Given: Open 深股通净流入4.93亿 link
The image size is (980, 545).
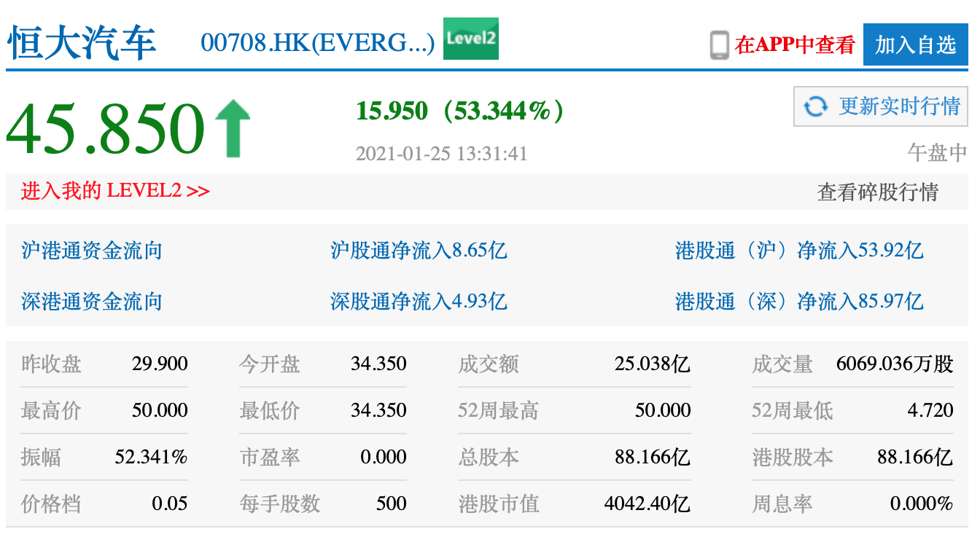Looking at the screenshot, I should (x=419, y=302).
